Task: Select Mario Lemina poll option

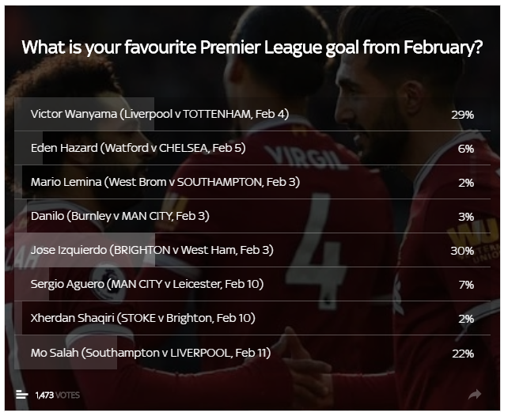Action: 252,182
